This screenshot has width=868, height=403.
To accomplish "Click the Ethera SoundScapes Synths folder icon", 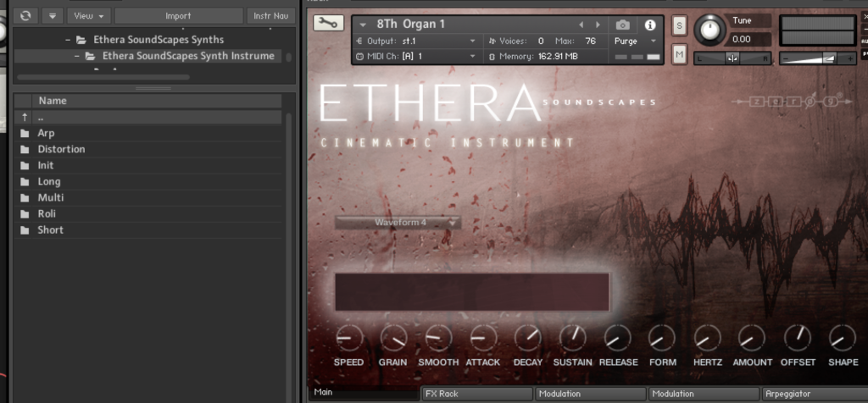I will click(x=81, y=40).
